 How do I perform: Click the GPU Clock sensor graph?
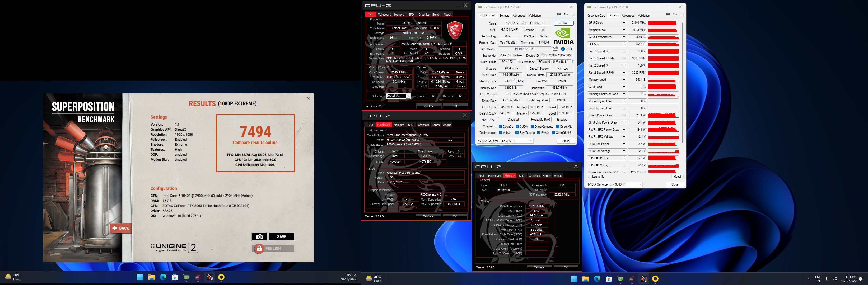pyautogui.click(x=663, y=23)
